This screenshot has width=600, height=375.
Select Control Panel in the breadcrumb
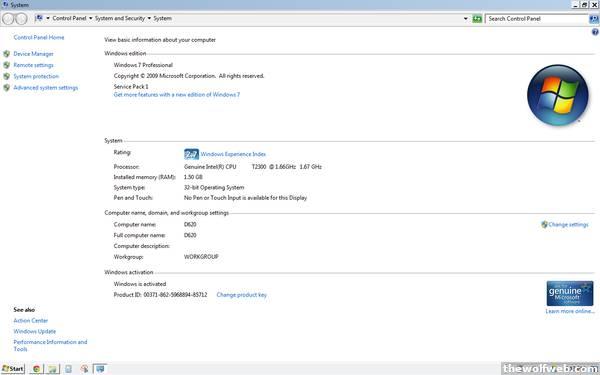point(69,18)
